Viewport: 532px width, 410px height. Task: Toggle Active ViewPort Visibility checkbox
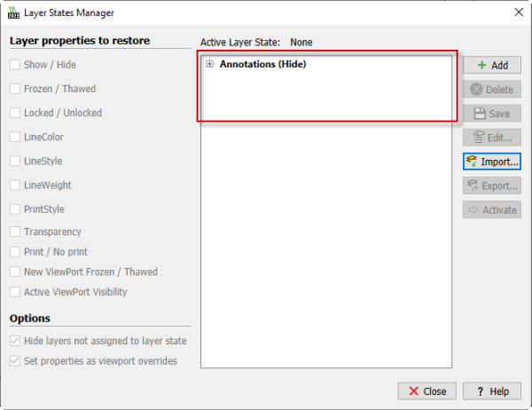tap(15, 292)
